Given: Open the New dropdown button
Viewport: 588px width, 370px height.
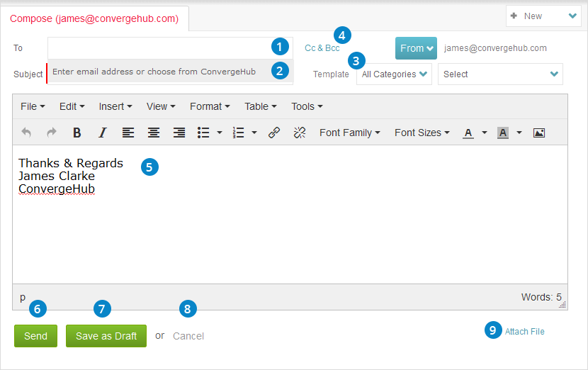Looking at the screenshot, I should coord(543,16).
